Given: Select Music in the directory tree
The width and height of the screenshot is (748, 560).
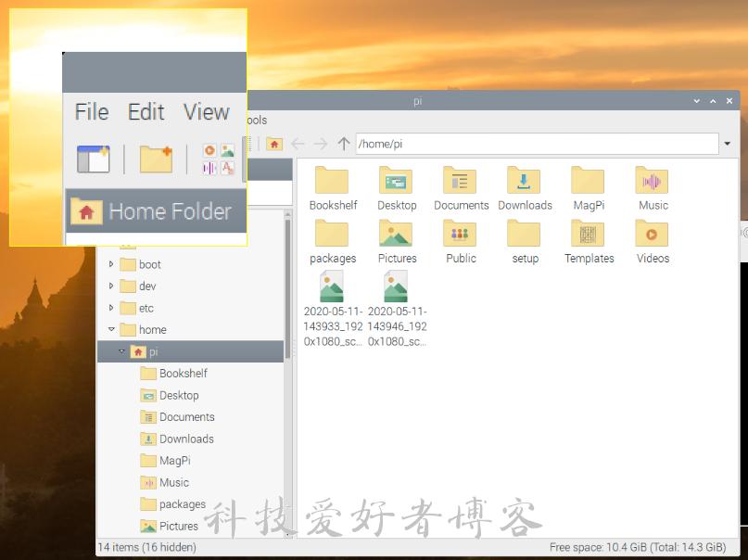Looking at the screenshot, I should 165,483.
